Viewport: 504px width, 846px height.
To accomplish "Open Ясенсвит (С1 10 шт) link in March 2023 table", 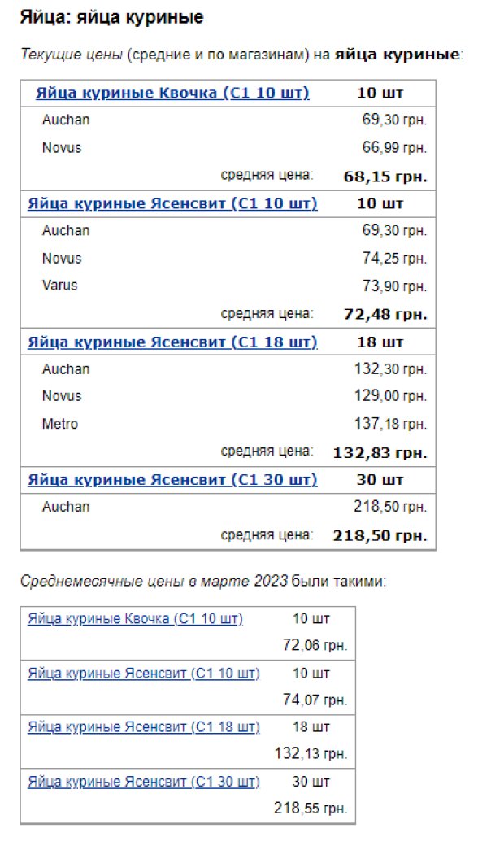I will pos(144,674).
